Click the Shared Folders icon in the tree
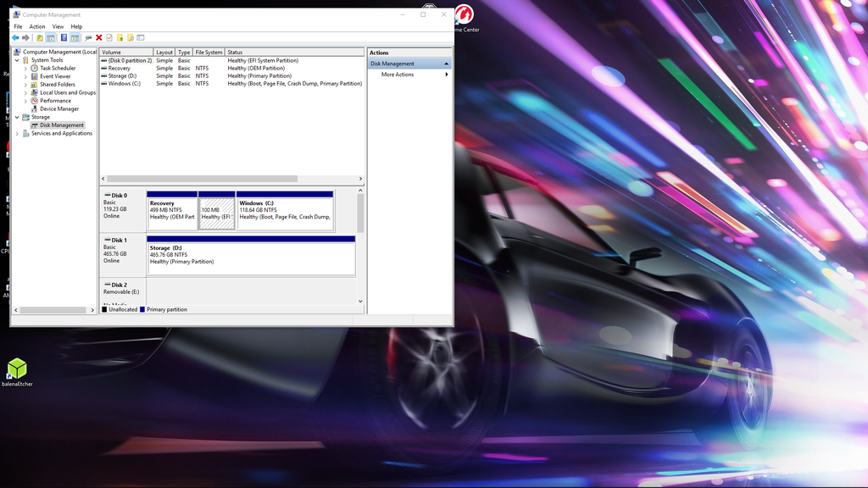The height and width of the screenshot is (488, 868). click(34, 85)
